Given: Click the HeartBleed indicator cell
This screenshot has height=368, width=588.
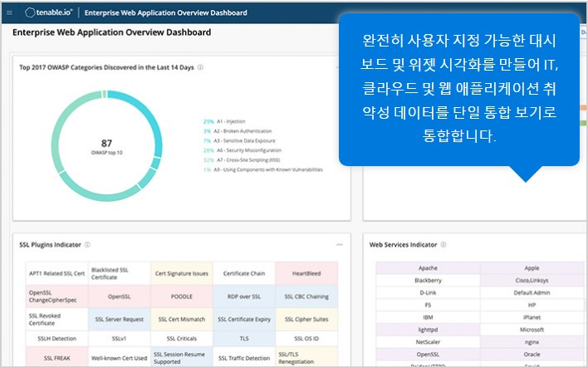Looking at the screenshot, I should coord(306,273).
